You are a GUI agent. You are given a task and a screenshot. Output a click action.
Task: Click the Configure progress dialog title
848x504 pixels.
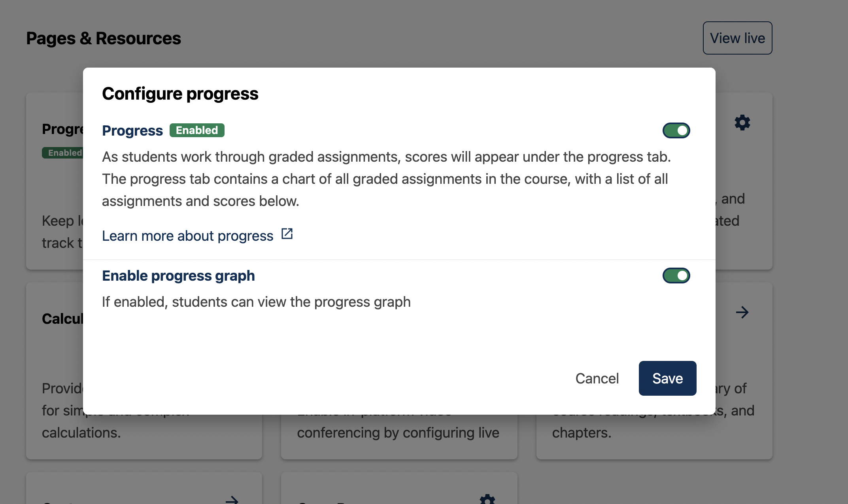[180, 94]
